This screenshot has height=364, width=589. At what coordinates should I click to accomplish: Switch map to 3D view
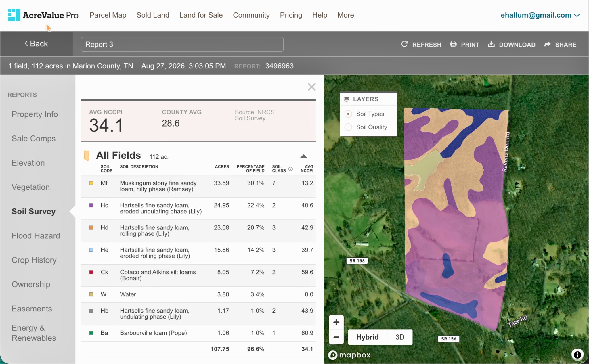tap(400, 337)
